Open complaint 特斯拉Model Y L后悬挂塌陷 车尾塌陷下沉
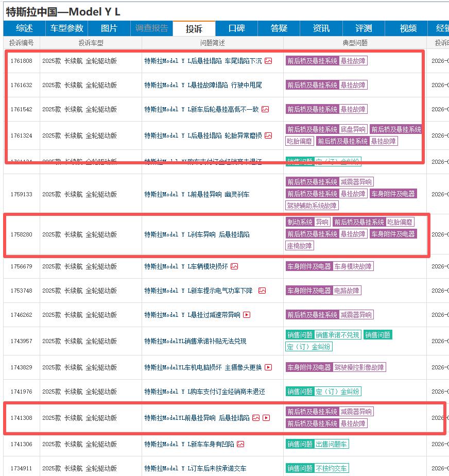 (x=203, y=61)
